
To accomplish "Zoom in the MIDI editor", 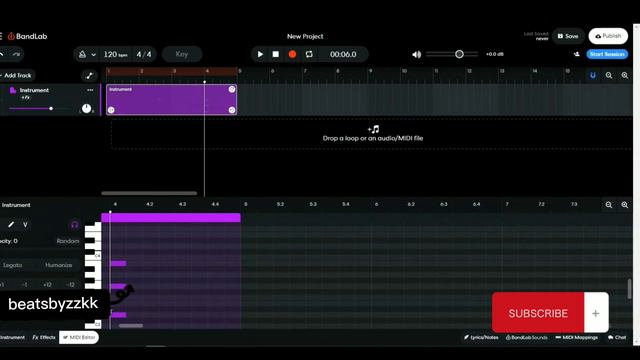I will click(x=624, y=205).
